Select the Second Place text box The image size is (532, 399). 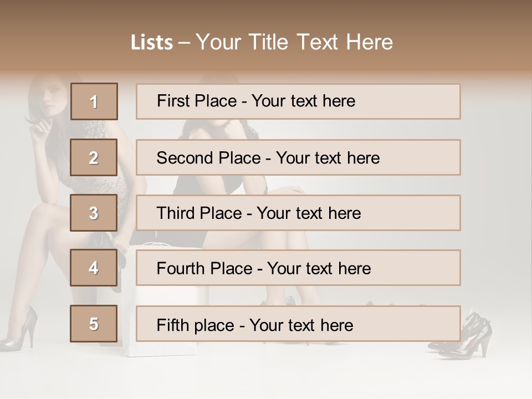(298, 157)
